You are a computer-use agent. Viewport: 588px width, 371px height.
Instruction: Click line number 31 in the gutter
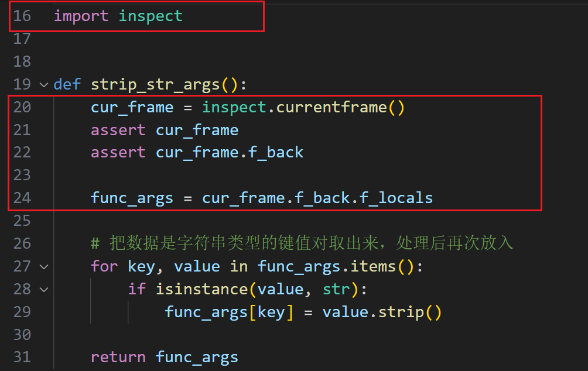(22, 357)
